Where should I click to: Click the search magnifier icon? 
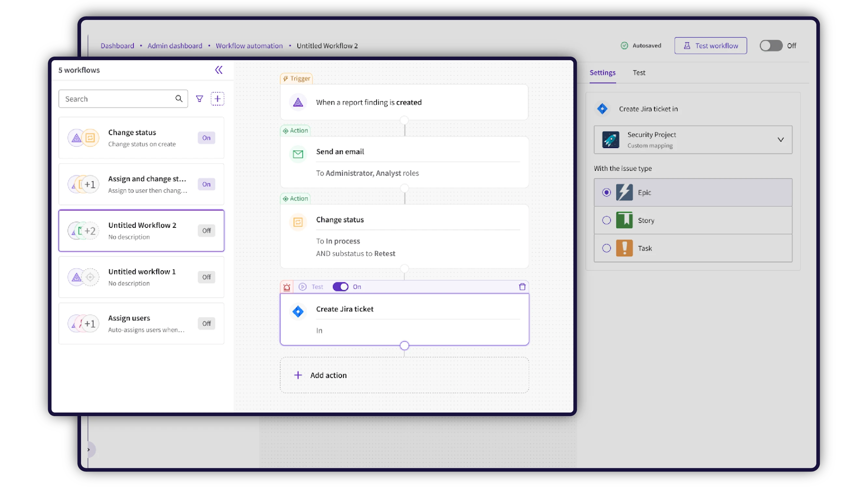coord(179,99)
